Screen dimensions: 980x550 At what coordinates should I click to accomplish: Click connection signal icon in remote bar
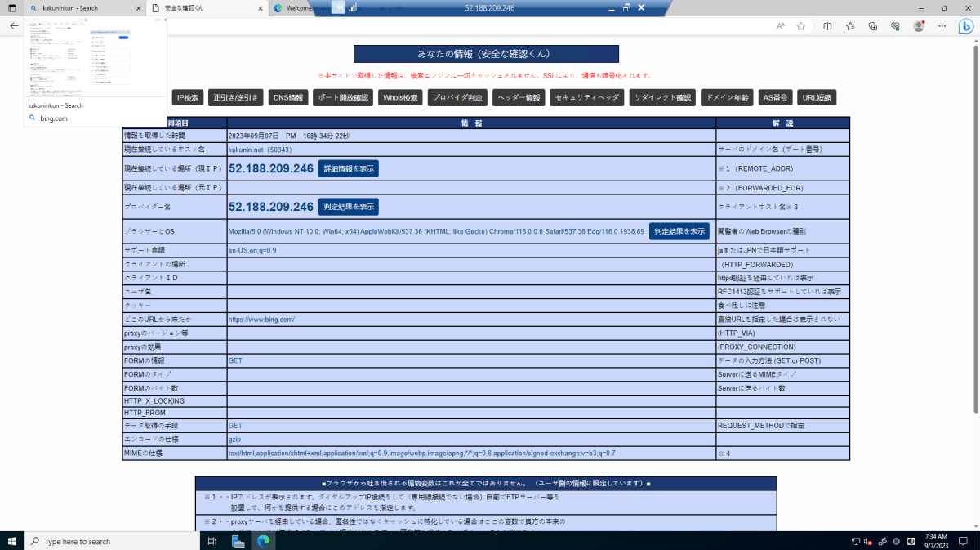[353, 7]
